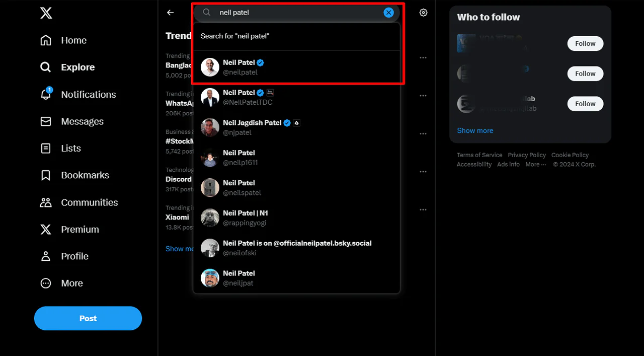The height and width of the screenshot is (356, 644).
Task: Click the Post button
Action: pos(88,318)
